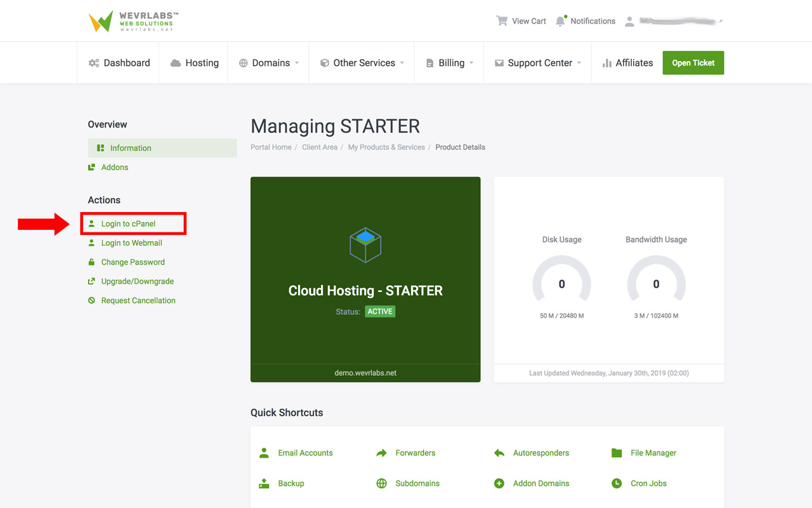Click the Subdomains globe icon
Screen dimensions: 812x508
[381, 483]
